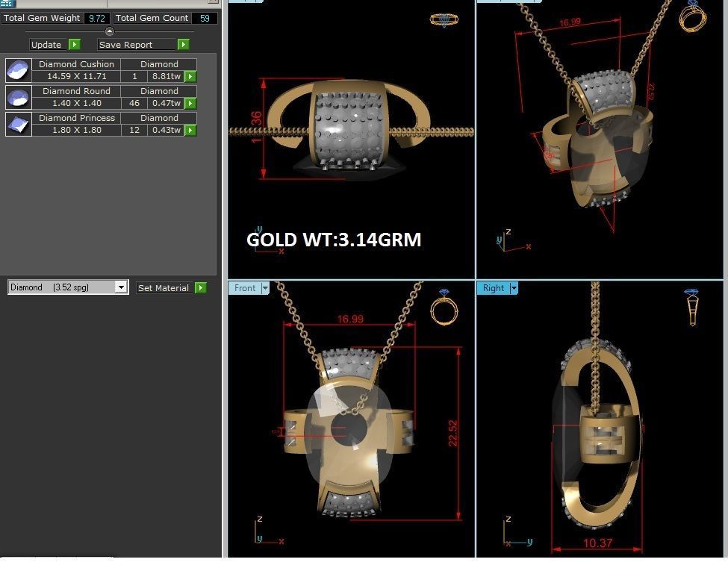
Task: Click the 22.52 height dimension in Front view
Action: [x=452, y=433]
